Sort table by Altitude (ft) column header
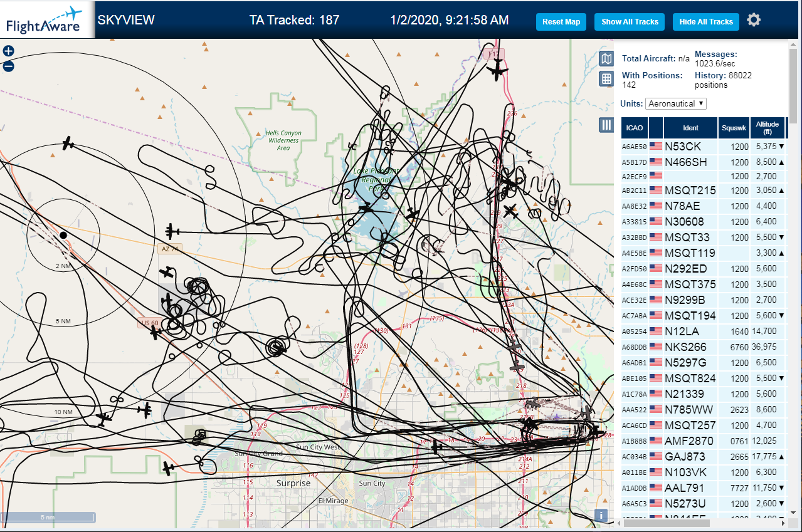 (x=767, y=128)
